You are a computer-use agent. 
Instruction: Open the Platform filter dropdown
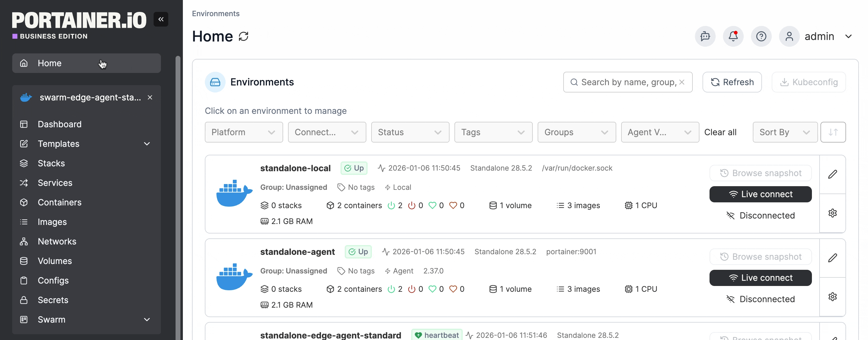(x=243, y=132)
